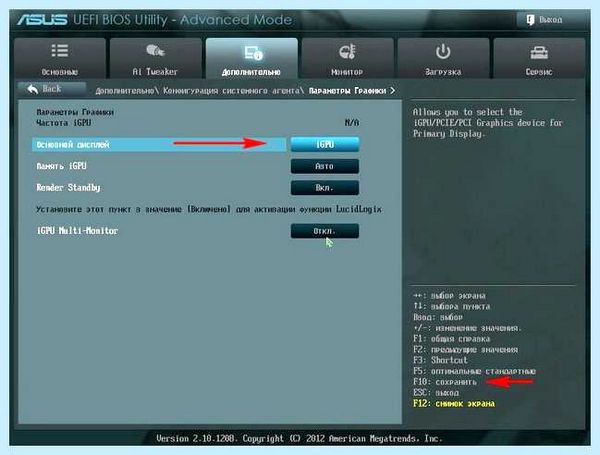
Task: Go to the Монитор tab label
Action: [347, 72]
